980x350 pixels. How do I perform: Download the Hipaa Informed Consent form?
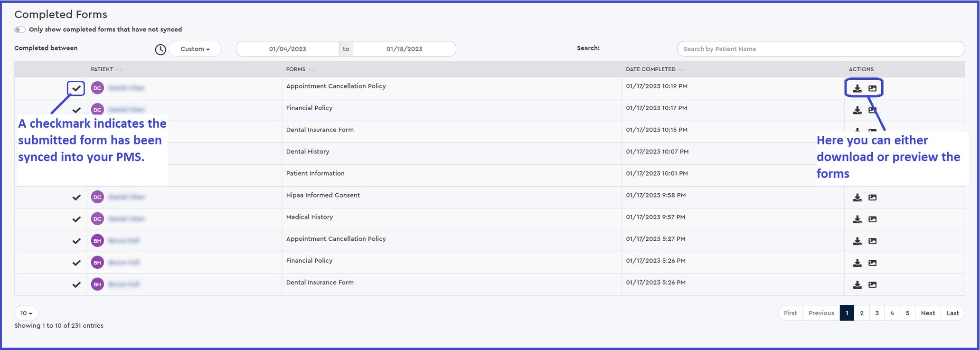[857, 198]
